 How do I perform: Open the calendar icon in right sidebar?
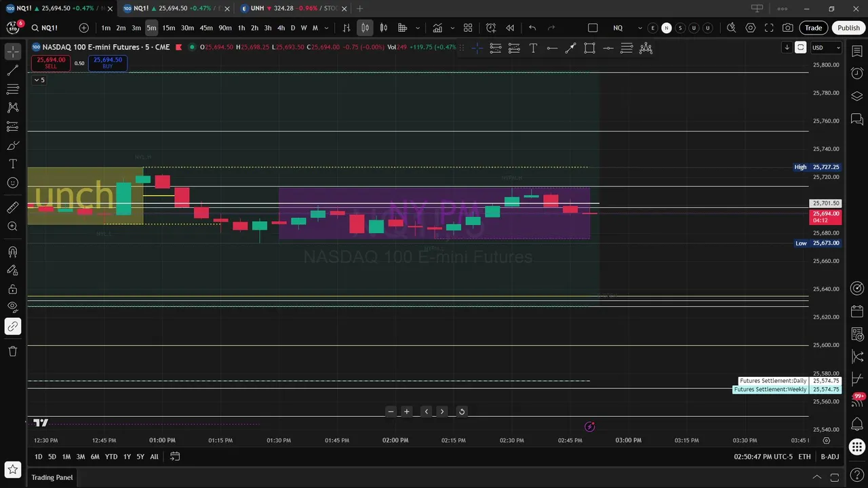pos(857,312)
